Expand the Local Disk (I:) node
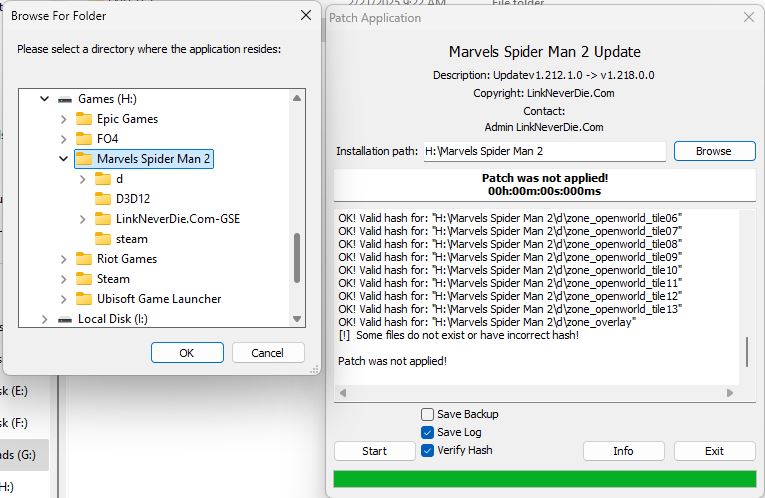This screenshot has height=498, width=765. (44, 319)
